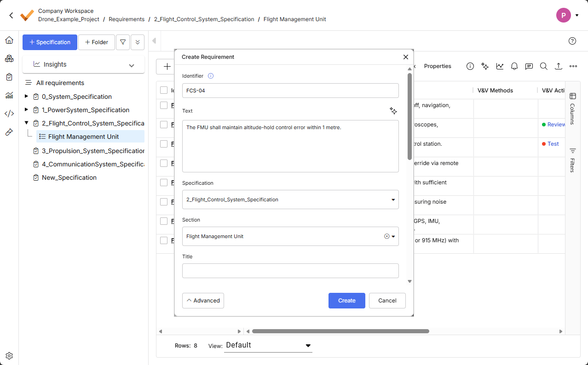The width and height of the screenshot is (588, 365).
Task: Click the AI generate icon beside Text
Action: 393,111
